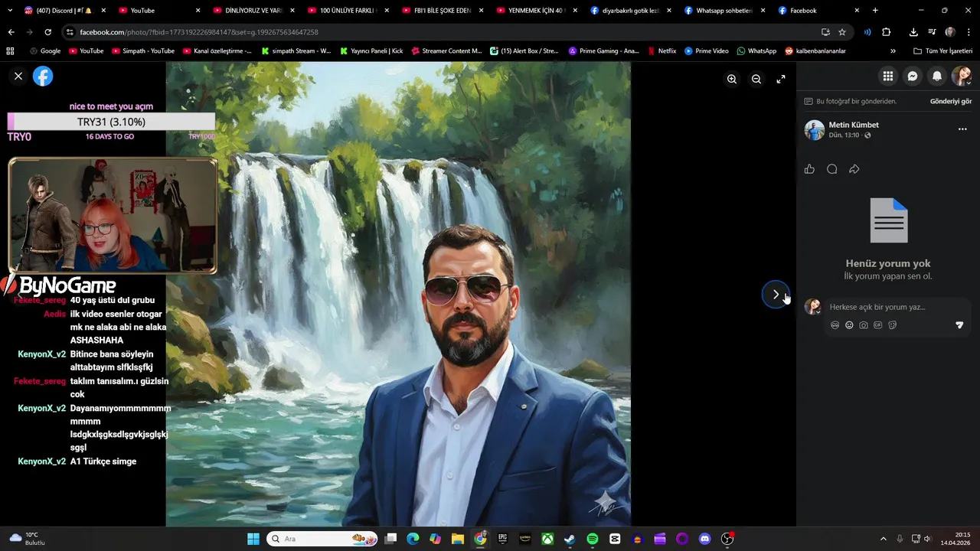Image resolution: width=980 pixels, height=551 pixels.
Task: Share the photo
Action: [x=854, y=169]
